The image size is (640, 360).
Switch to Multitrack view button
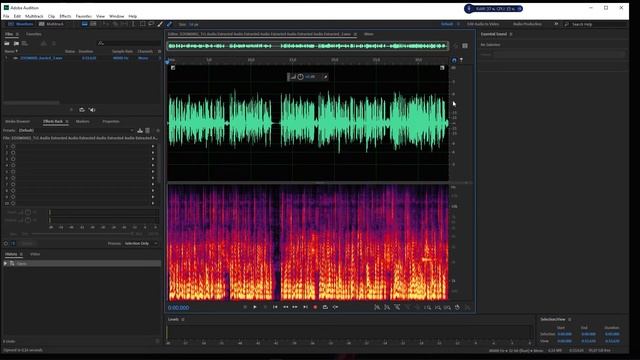pos(51,24)
